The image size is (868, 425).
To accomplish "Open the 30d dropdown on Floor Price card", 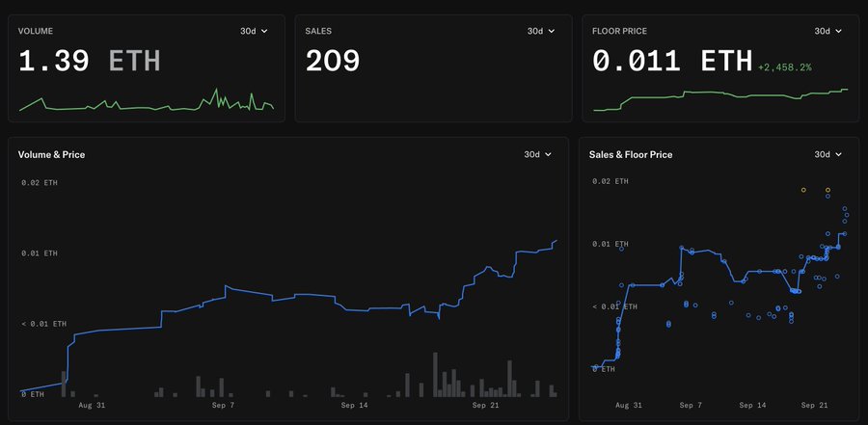I will (x=827, y=31).
